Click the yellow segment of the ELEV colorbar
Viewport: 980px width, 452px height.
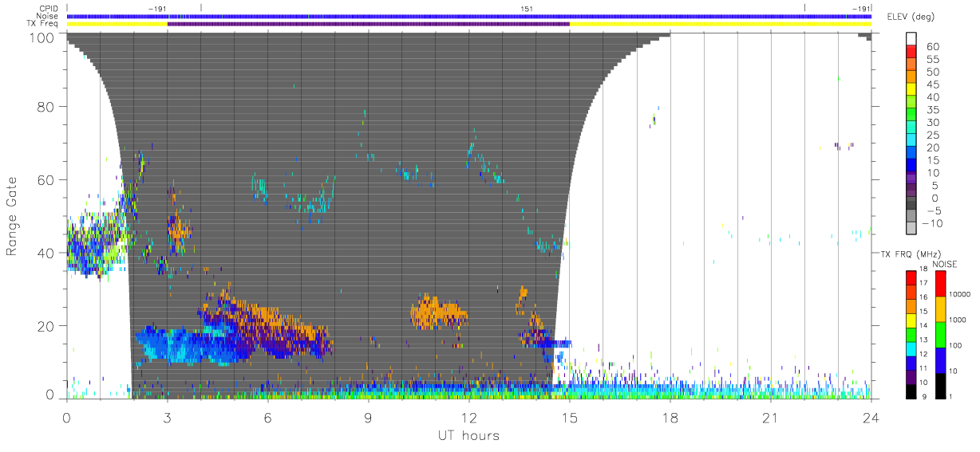click(x=911, y=90)
